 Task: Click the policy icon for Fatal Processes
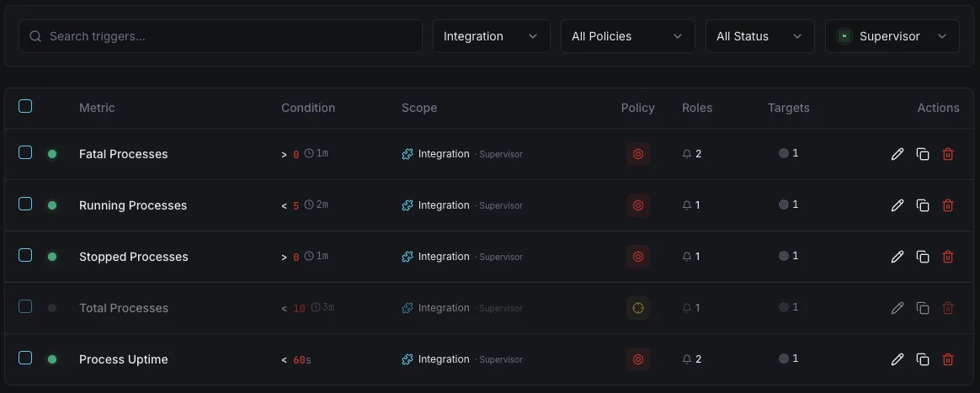coord(638,154)
